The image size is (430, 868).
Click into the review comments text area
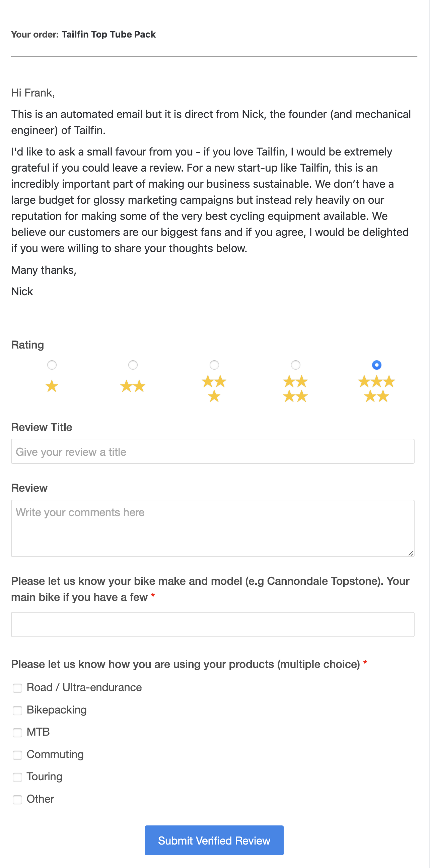tap(212, 528)
